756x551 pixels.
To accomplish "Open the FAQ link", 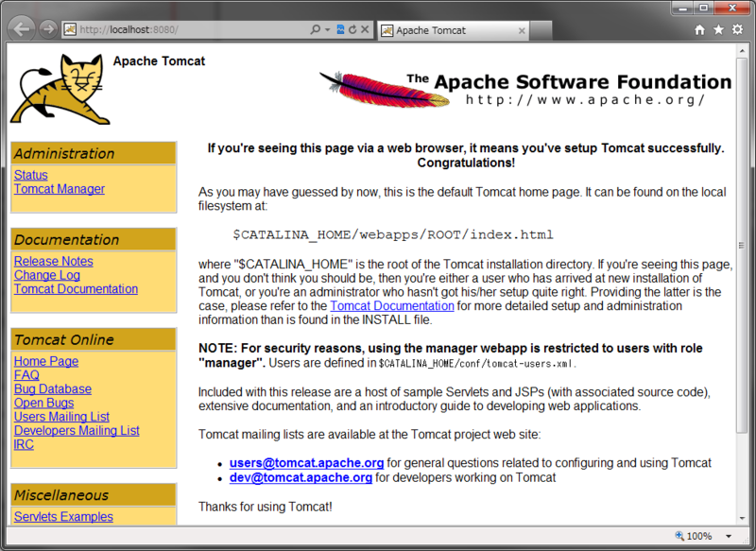I will point(26,375).
